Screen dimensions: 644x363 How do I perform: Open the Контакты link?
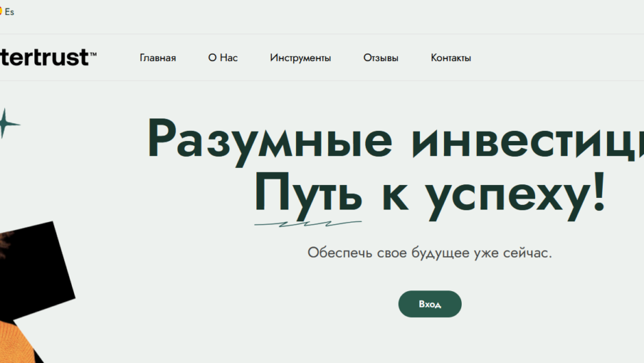[x=450, y=58]
